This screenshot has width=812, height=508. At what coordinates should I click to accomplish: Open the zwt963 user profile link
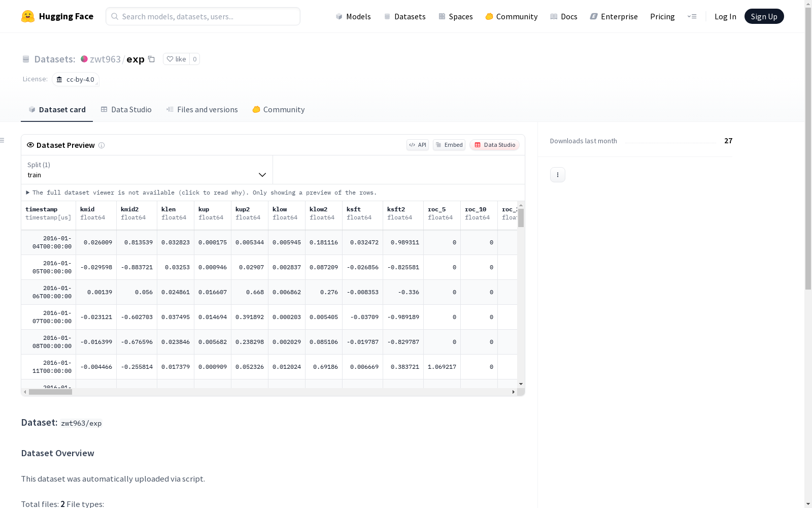click(105, 59)
